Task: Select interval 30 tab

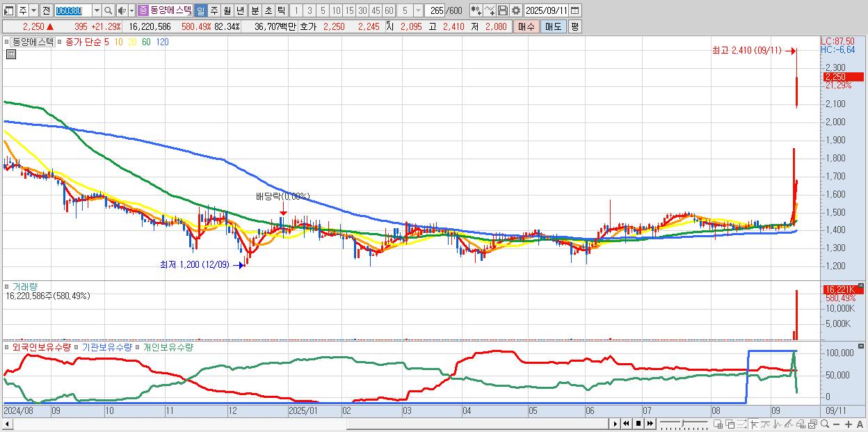Action: [362, 10]
